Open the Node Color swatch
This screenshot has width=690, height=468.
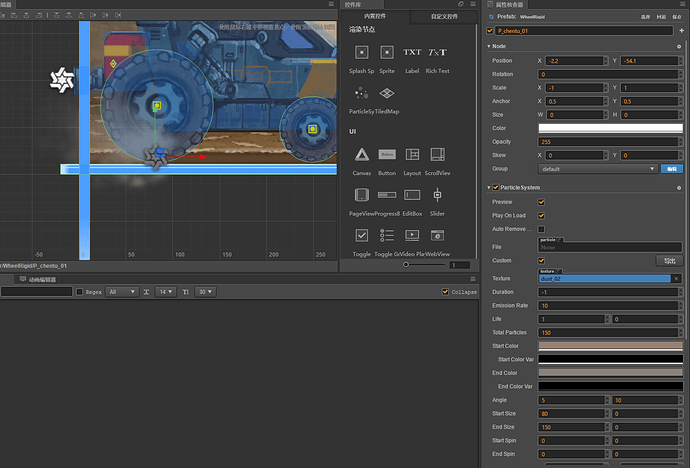point(610,128)
